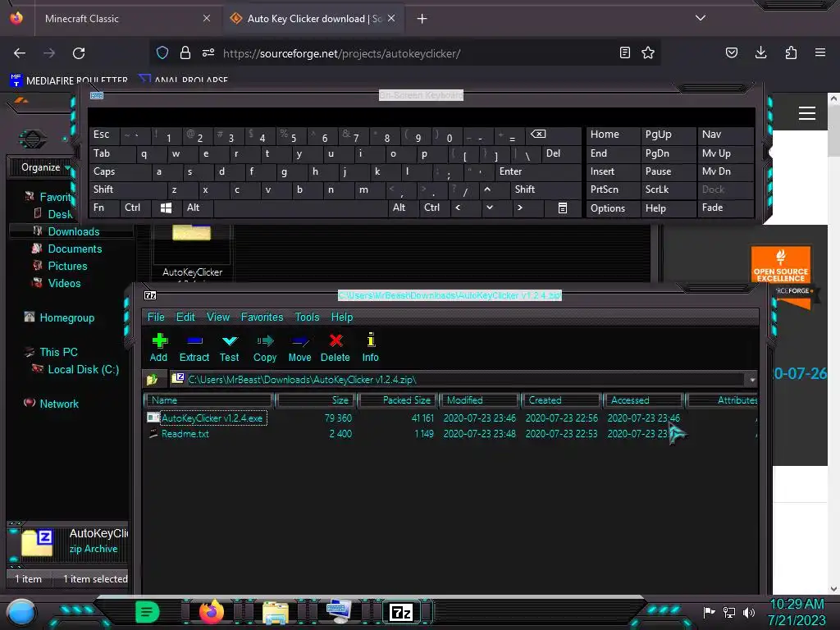This screenshot has width=840, height=630.
Task: Click the backspace key on on-screen keyboard
Action: pos(554,135)
